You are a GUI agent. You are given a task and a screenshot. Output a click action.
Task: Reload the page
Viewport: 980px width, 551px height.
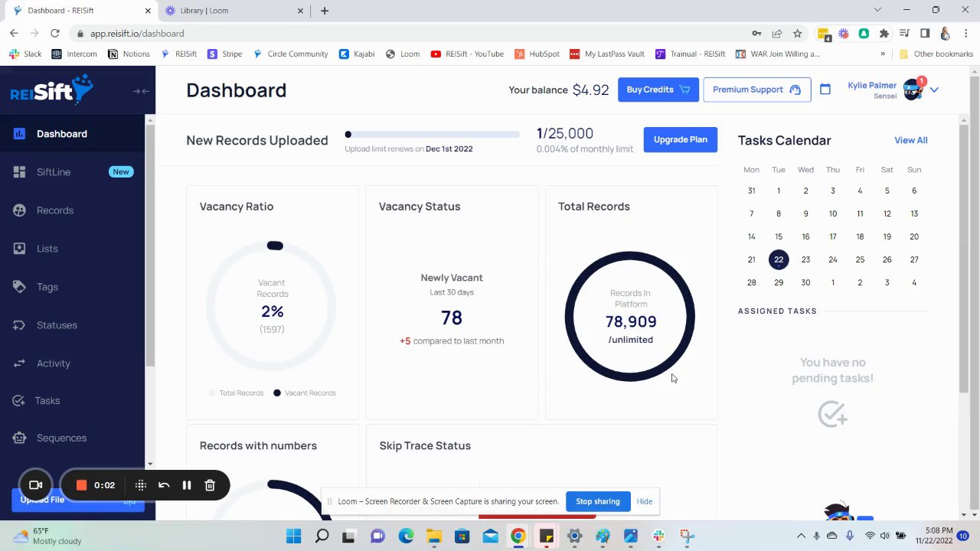55,33
